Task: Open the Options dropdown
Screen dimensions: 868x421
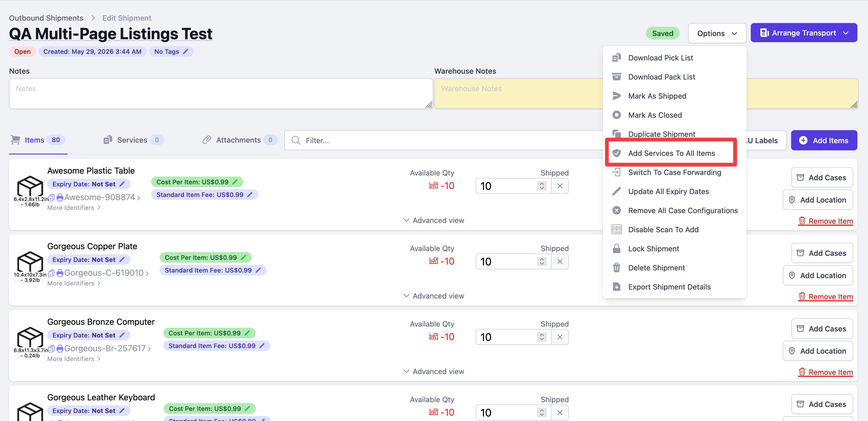Action: coord(717,33)
